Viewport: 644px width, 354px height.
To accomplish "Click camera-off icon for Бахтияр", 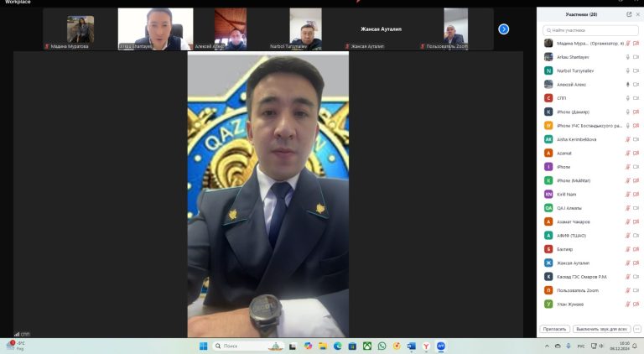I will pos(636,249).
